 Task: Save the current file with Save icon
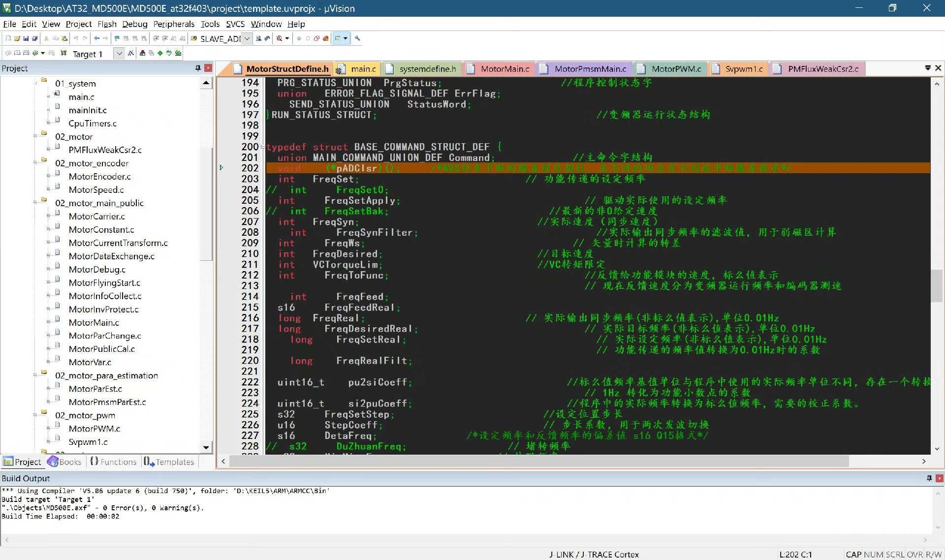click(x=26, y=38)
